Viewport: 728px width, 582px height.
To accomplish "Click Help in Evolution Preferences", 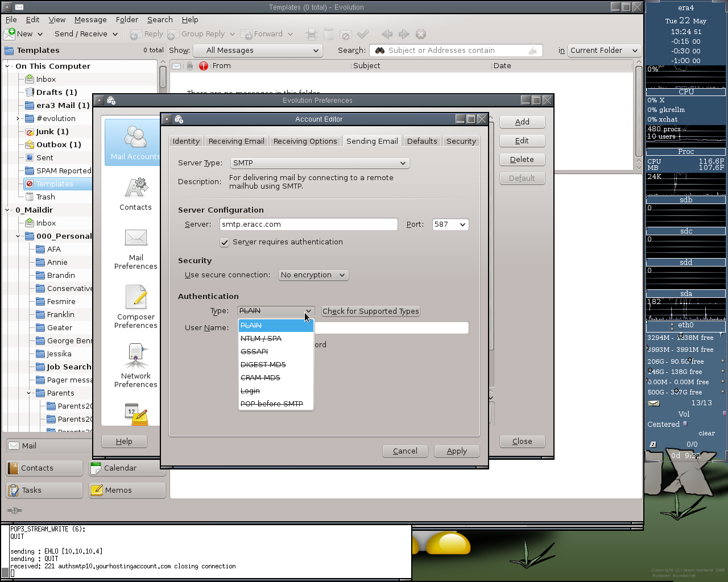I will pyautogui.click(x=124, y=442).
